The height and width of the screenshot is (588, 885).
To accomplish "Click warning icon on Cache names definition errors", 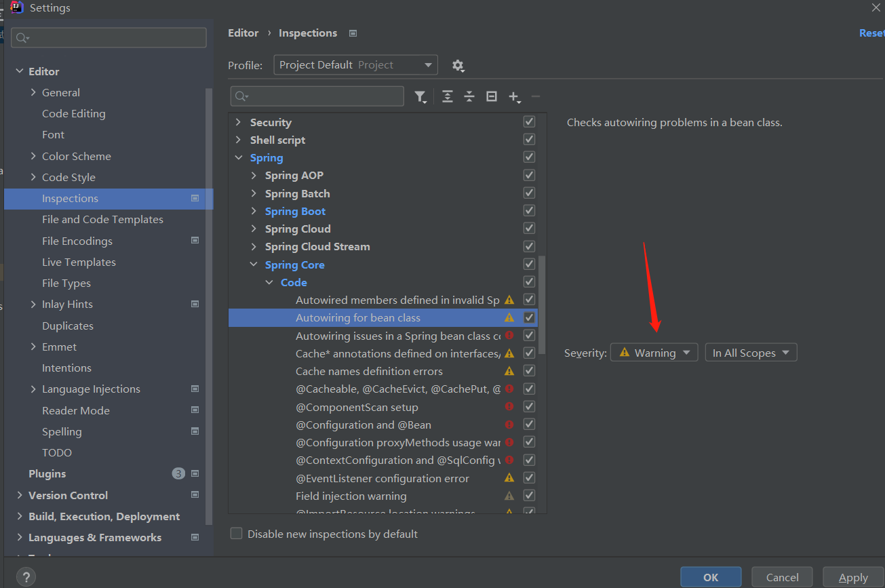I will 509,371.
